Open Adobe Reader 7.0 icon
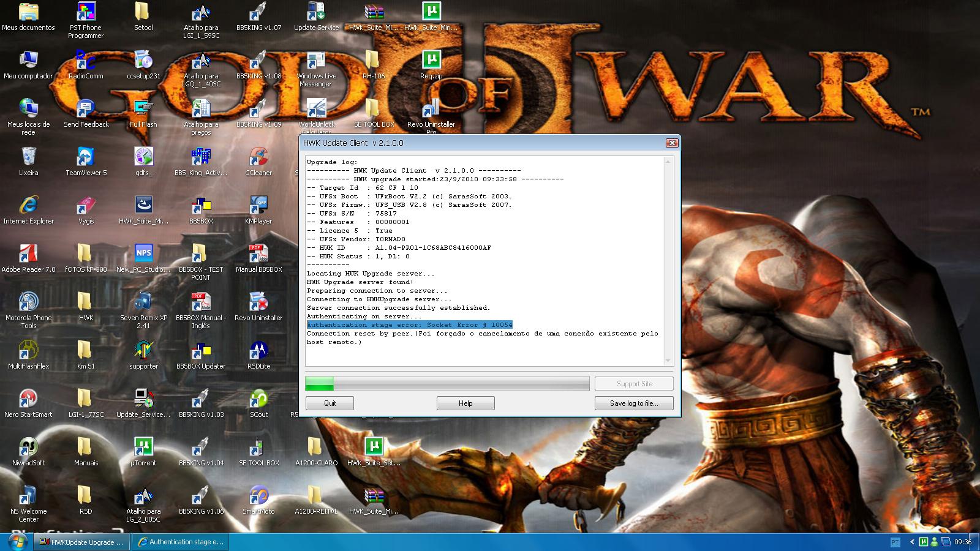Viewport: 980px width, 551px height. [x=28, y=258]
